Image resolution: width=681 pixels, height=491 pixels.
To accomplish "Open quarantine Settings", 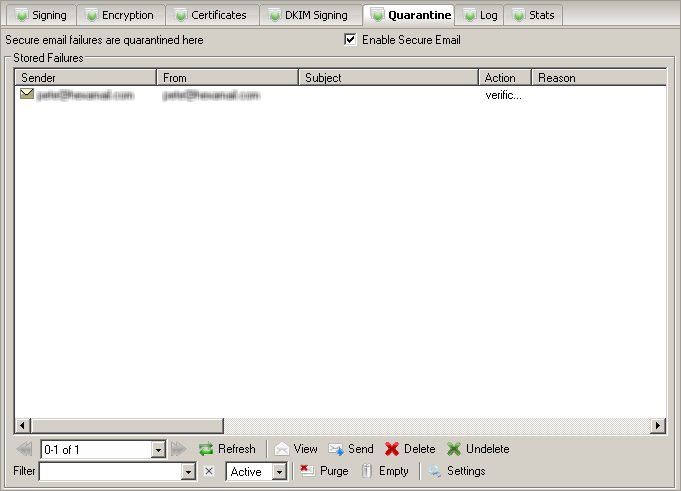I will 436,471.
